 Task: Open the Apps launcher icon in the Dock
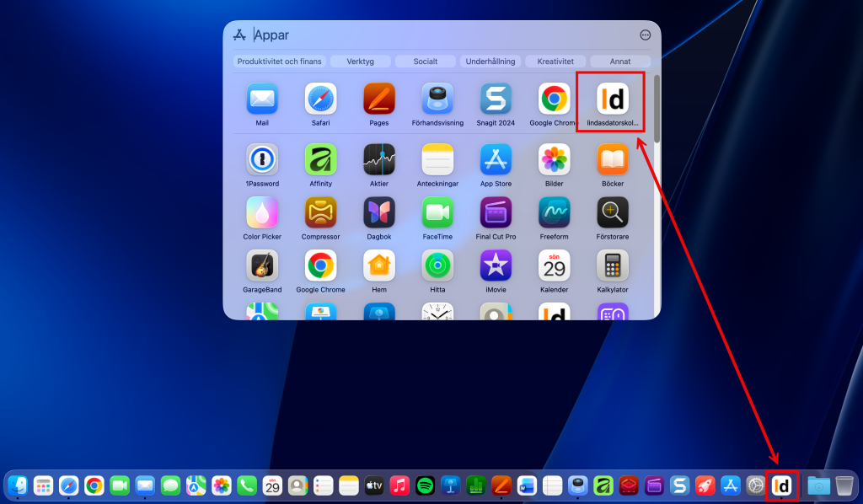[x=43, y=485]
